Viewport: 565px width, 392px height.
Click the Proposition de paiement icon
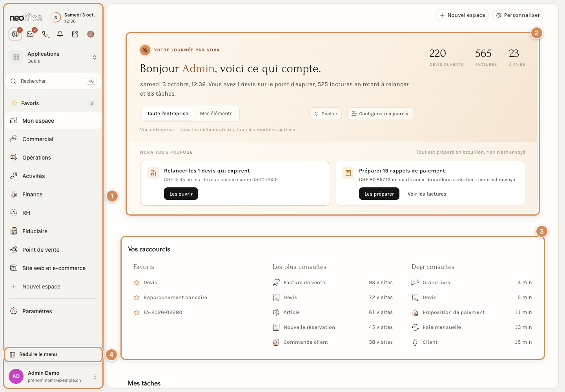point(415,312)
